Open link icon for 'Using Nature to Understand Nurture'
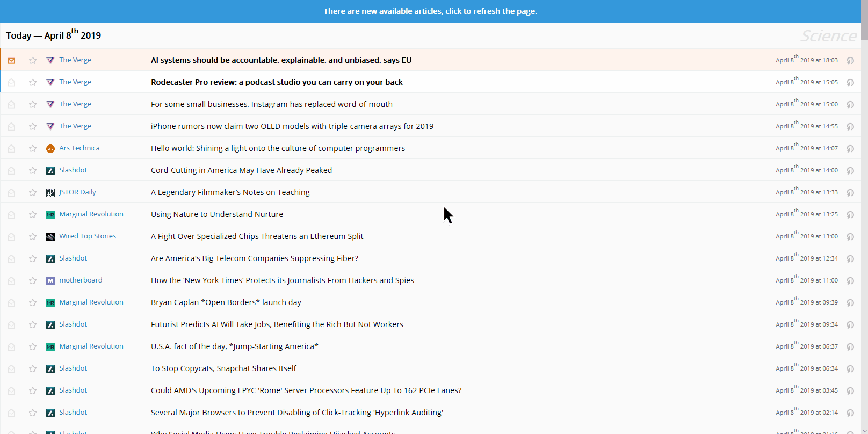 click(x=850, y=215)
